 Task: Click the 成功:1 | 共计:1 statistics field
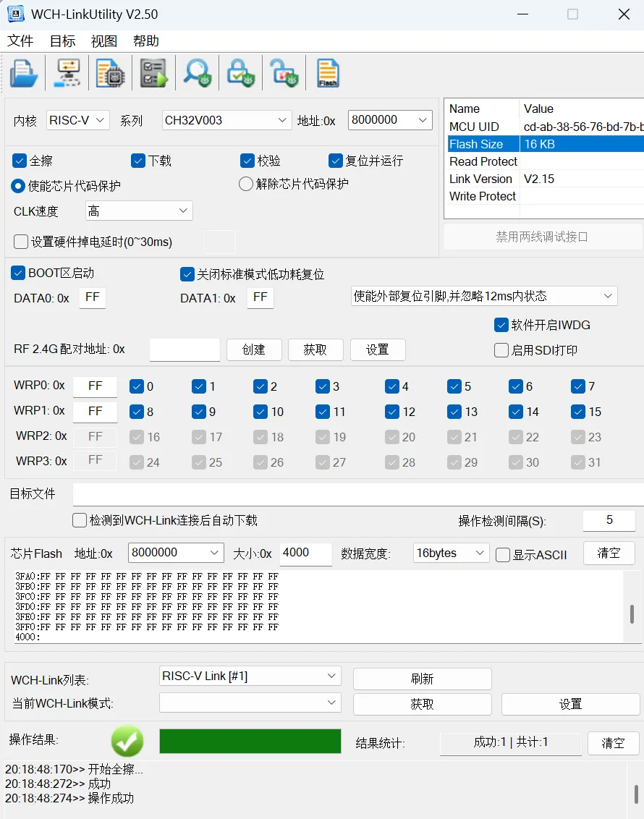511,743
